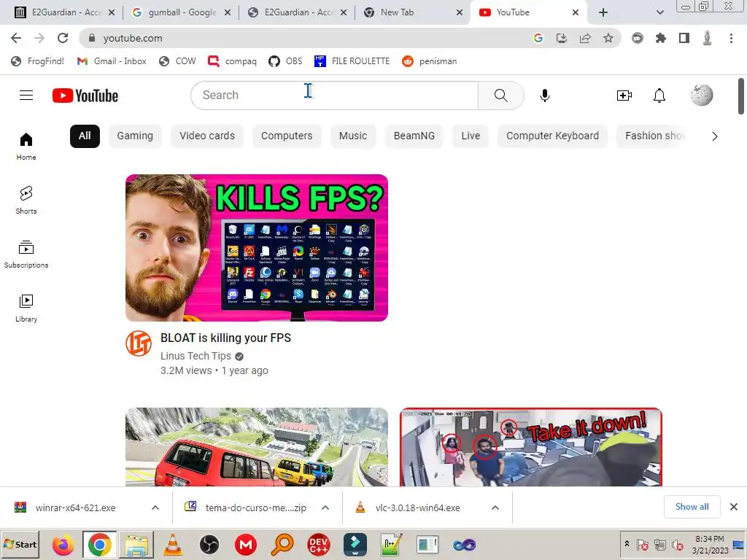
Task: Open the YouTube hamburger guide menu
Action: 26,96
